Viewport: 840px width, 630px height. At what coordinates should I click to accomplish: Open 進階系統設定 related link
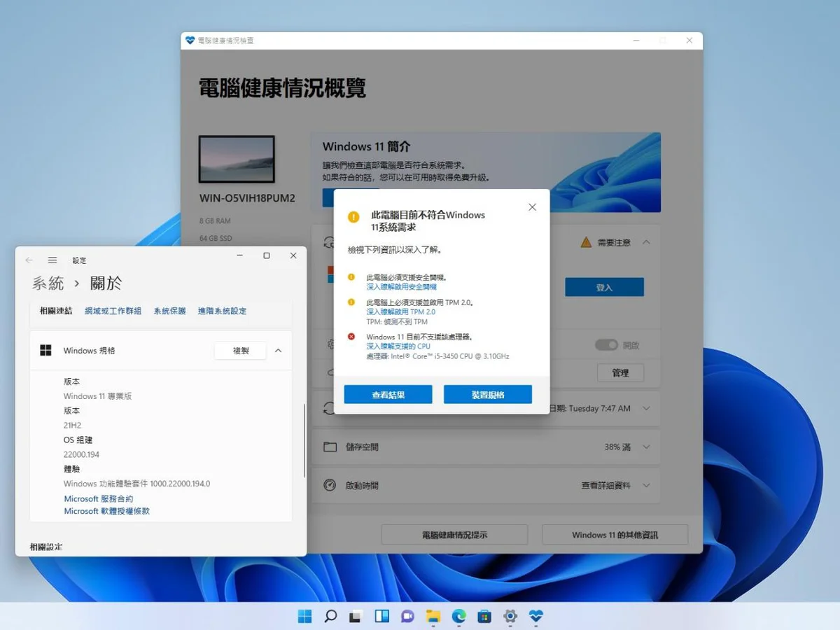(222, 311)
